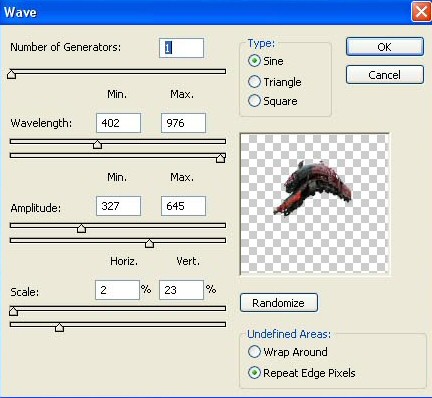Click the Randomize button

coord(279,303)
